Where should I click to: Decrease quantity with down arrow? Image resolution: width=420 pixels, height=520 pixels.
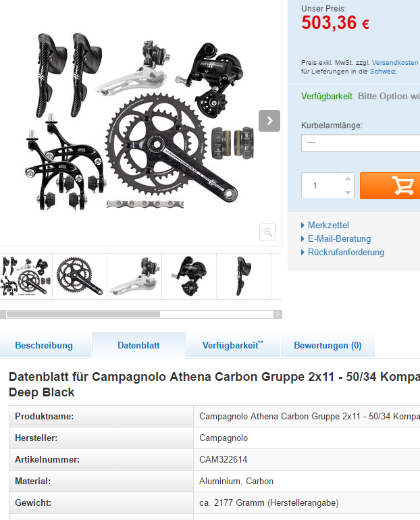[348, 192]
